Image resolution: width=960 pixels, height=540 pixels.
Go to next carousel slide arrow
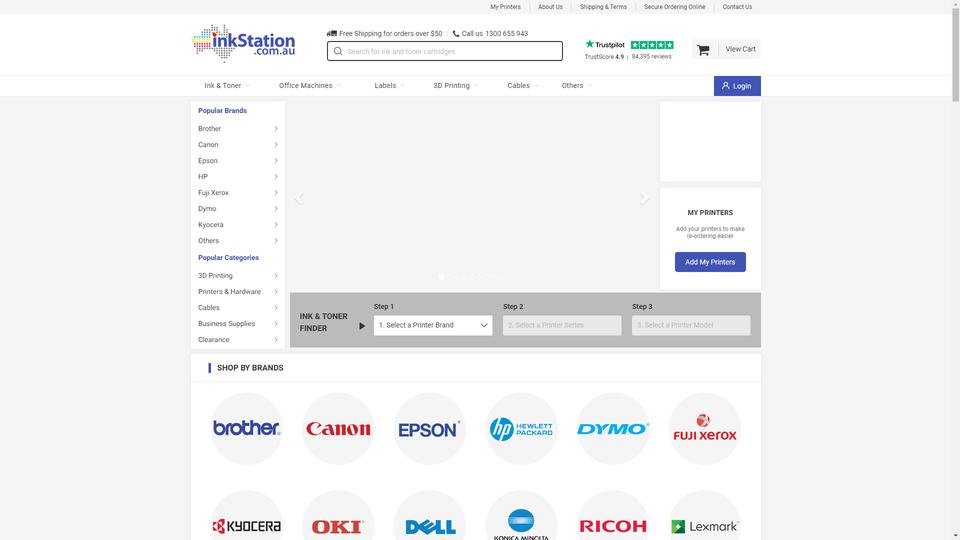[643, 198]
